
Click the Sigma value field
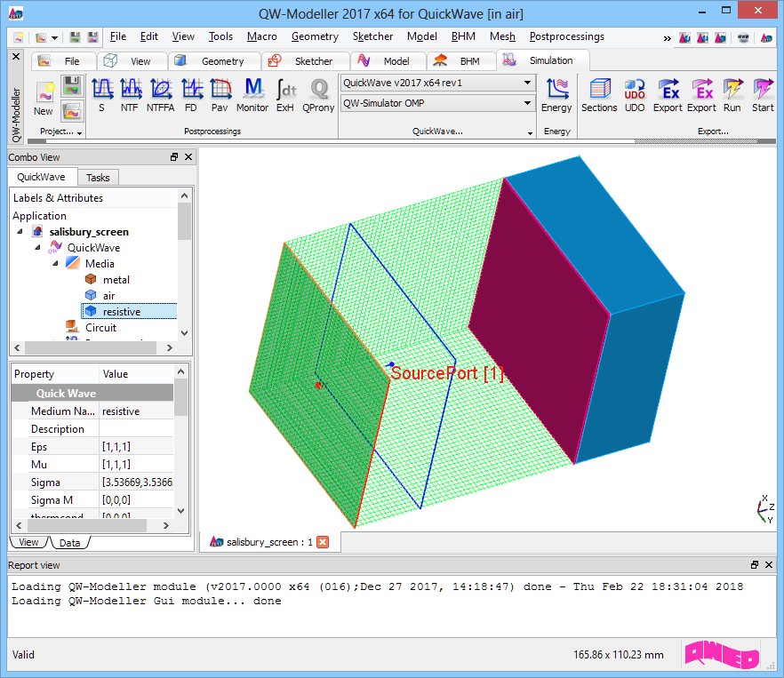[138, 483]
